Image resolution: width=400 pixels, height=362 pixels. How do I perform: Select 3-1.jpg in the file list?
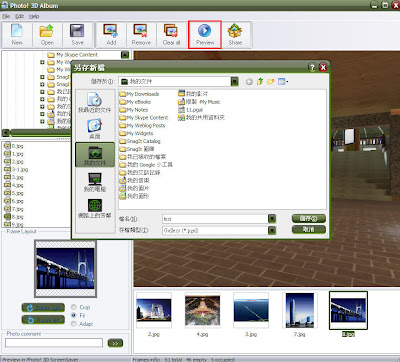pyautogui.click(x=16, y=169)
